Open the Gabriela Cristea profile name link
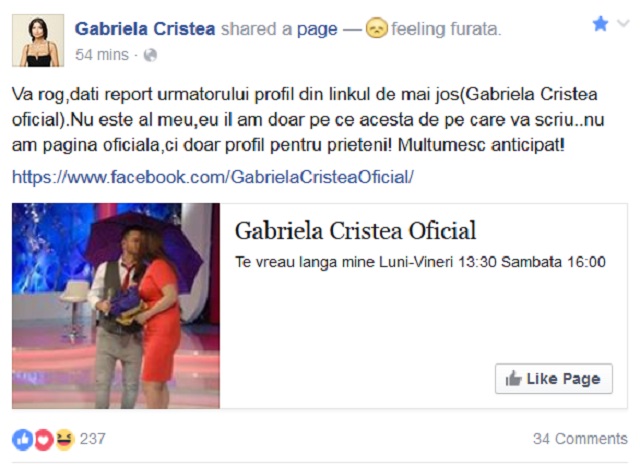 pos(145,29)
